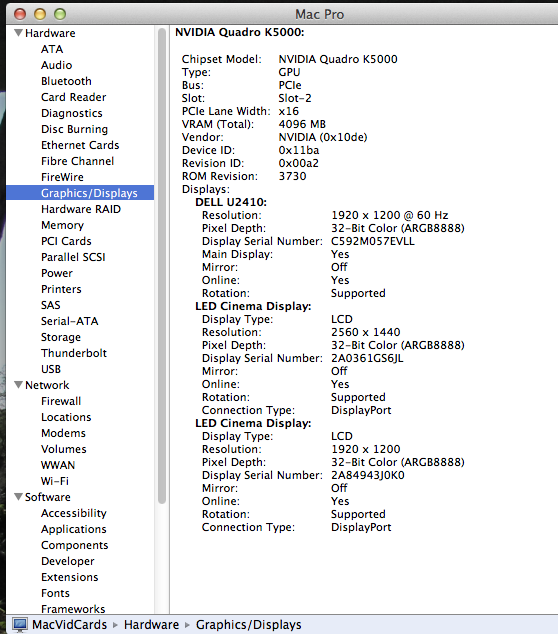Close the Mac Pro window
This screenshot has height=634, width=558.
[x=20, y=14]
